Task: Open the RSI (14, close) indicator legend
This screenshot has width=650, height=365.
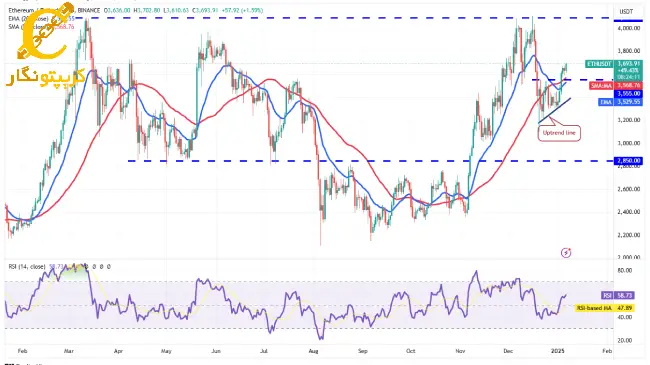Action: point(27,267)
